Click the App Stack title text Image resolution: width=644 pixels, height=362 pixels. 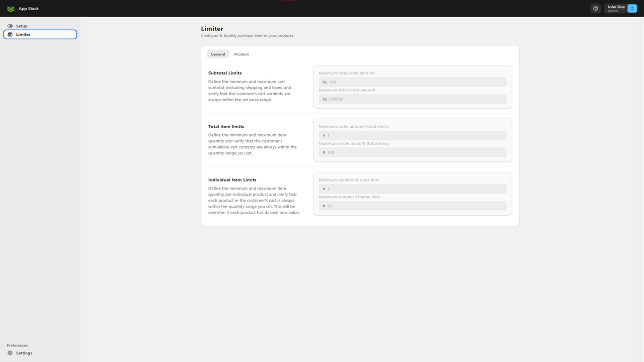(29, 9)
